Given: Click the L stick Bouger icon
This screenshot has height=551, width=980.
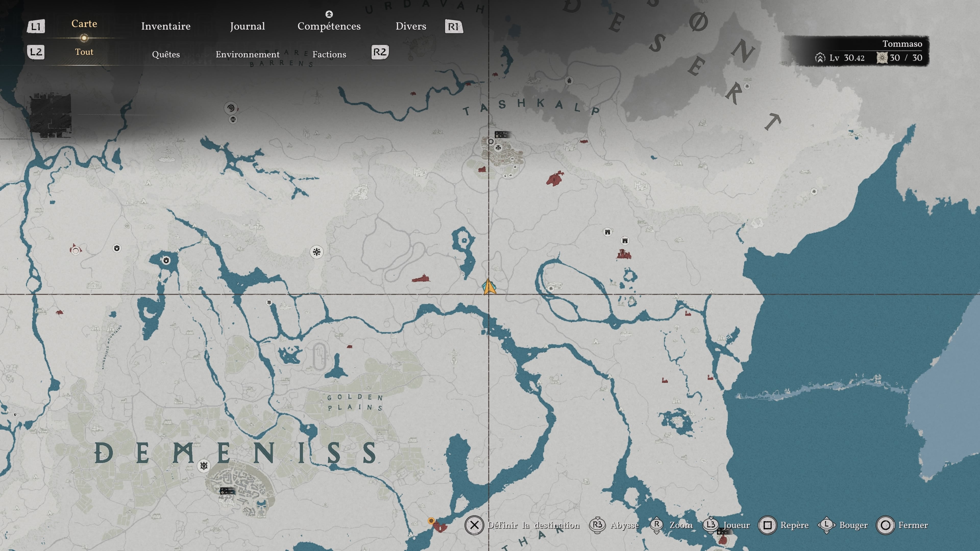Looking at the screenshot, I should click(x=826, y=525).
